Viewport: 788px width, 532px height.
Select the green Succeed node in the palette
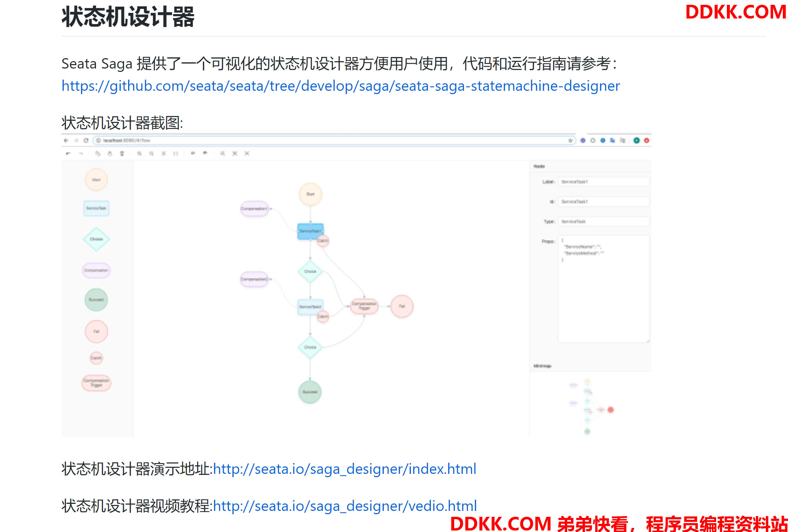pyautogui.click(x=96, y=299)
